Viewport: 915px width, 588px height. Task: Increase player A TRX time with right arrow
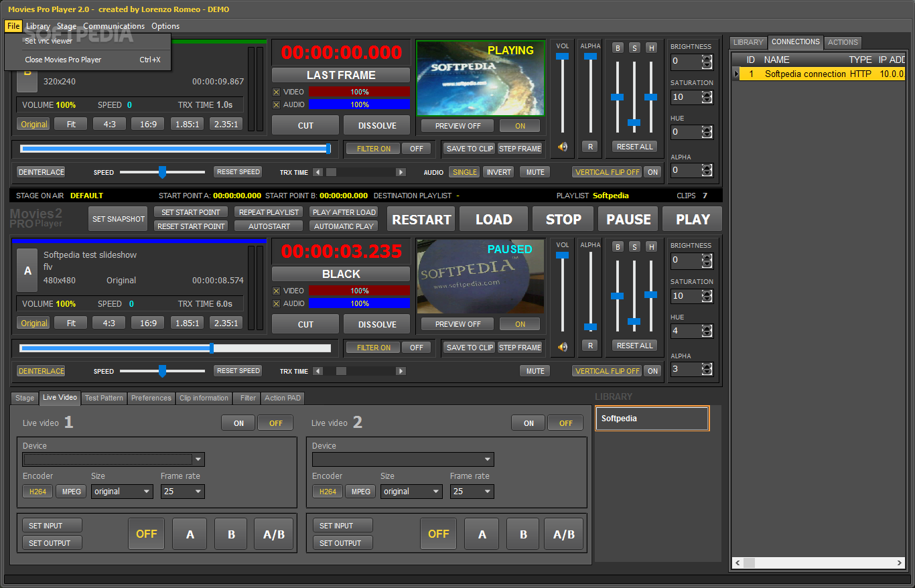click(x=401, y=371)
